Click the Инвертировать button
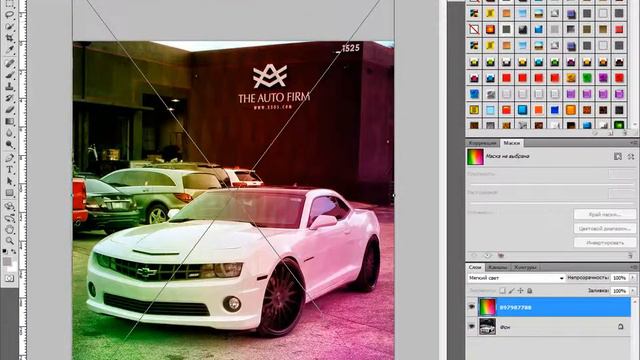Viewport: 640px width, 360px height. tap(605, 243)
